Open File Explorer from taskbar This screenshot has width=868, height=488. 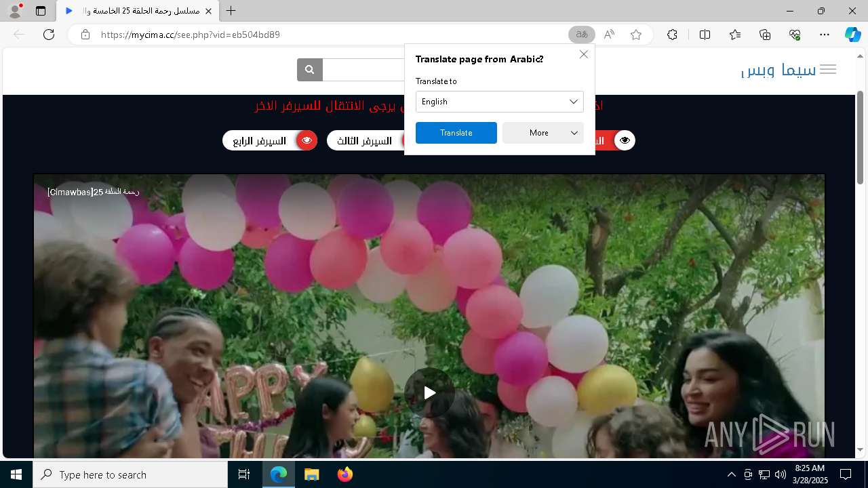point(311,474)
